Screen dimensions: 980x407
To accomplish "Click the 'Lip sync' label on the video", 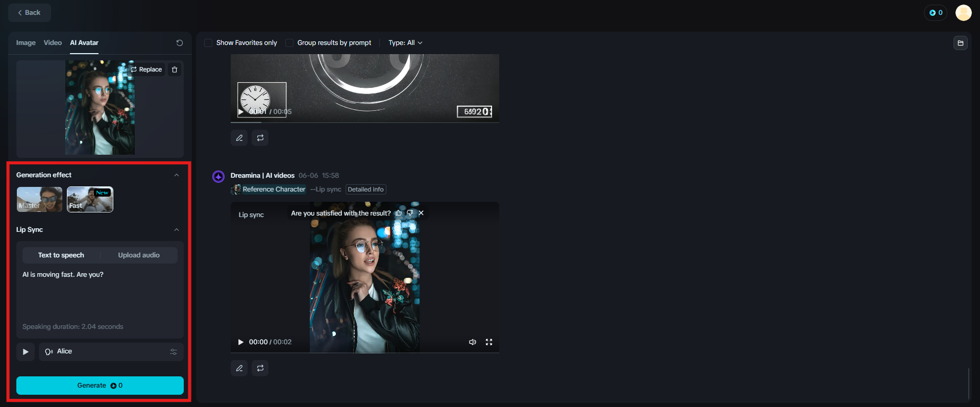I will [x=251, y=215].
